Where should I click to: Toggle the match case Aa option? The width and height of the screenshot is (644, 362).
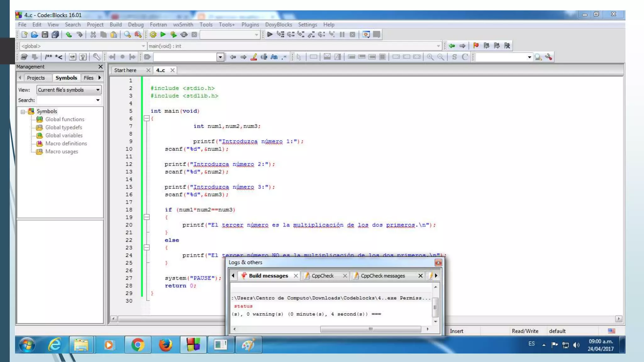point(274,57)
